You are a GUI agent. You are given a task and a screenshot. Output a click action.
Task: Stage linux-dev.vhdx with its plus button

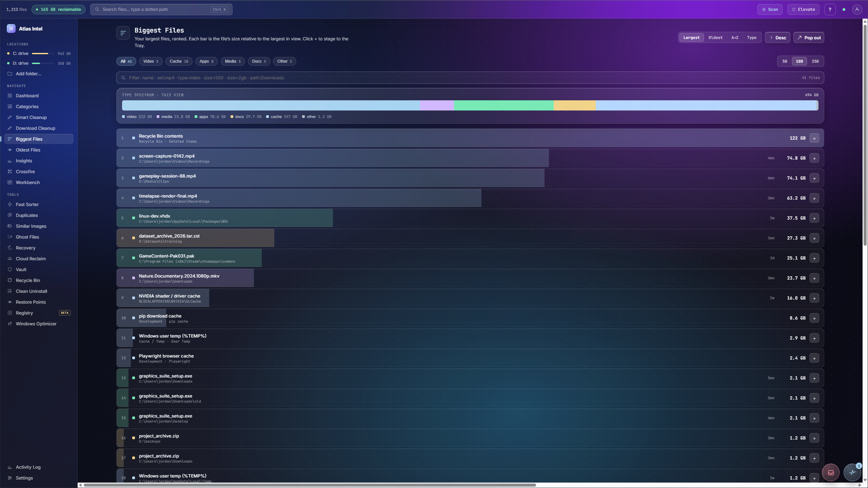814,218
